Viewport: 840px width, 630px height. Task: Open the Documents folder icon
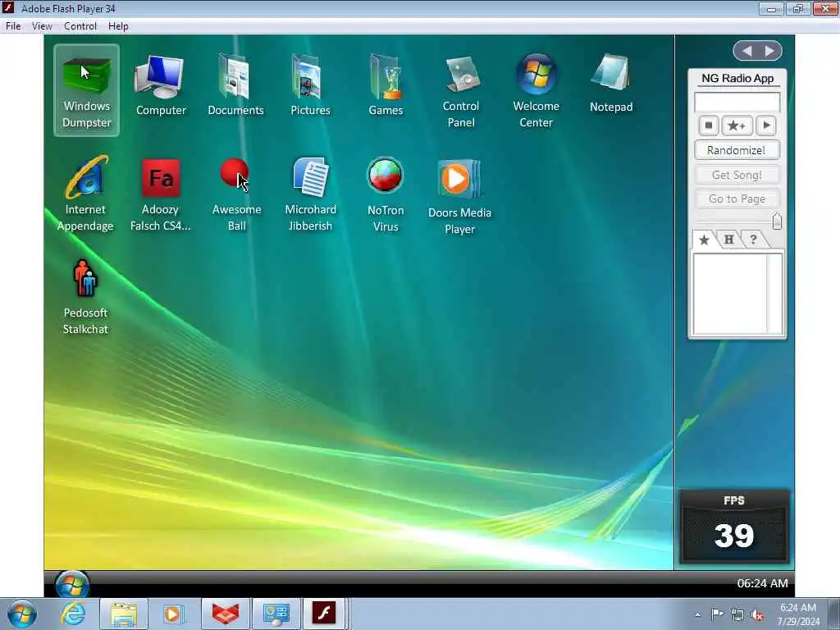click(x=235, y=85)
